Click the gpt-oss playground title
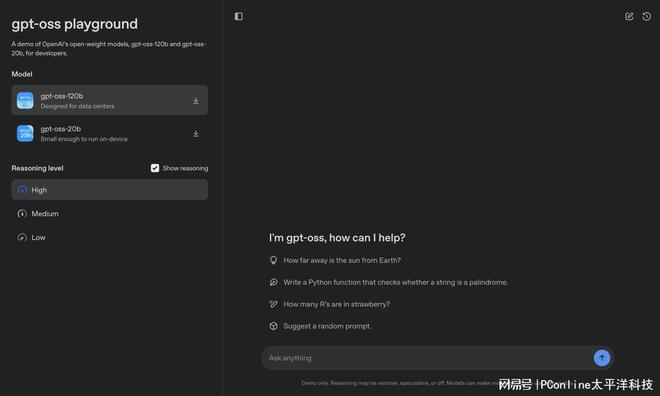Image resolution: width=660 pixels, height=396 pixels. (75, 24)
